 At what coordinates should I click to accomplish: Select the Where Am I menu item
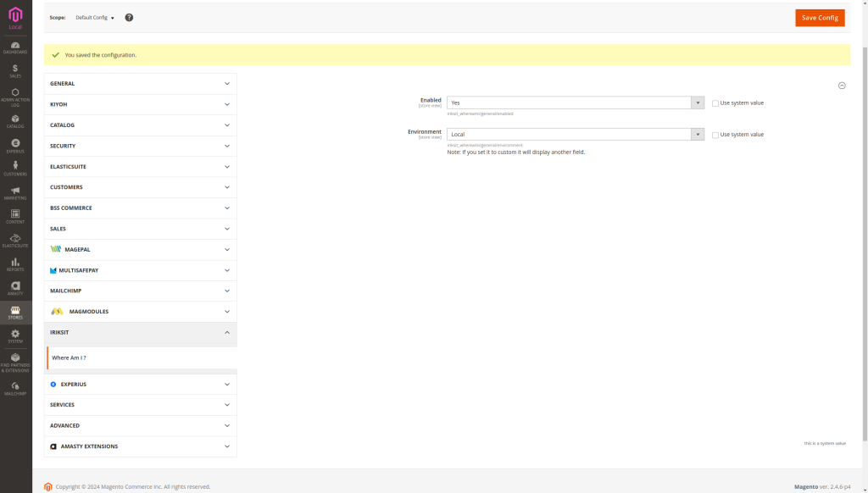pos(69,357)
